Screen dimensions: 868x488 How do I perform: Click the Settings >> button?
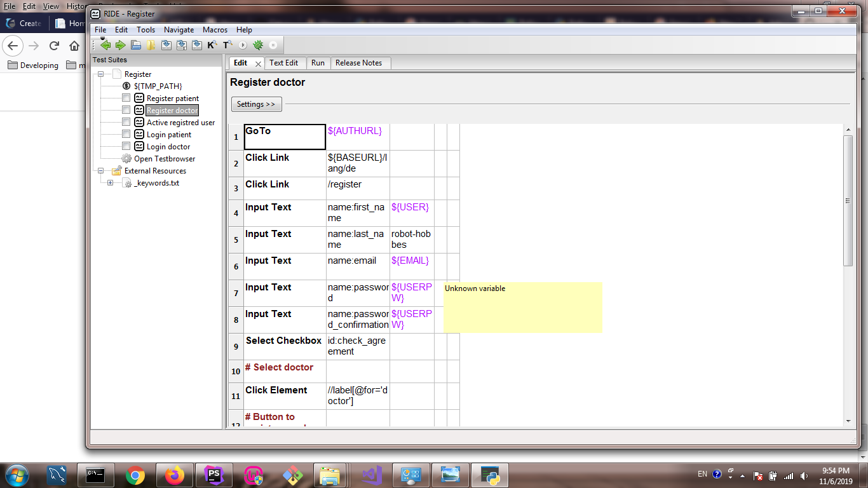[256, 104]
